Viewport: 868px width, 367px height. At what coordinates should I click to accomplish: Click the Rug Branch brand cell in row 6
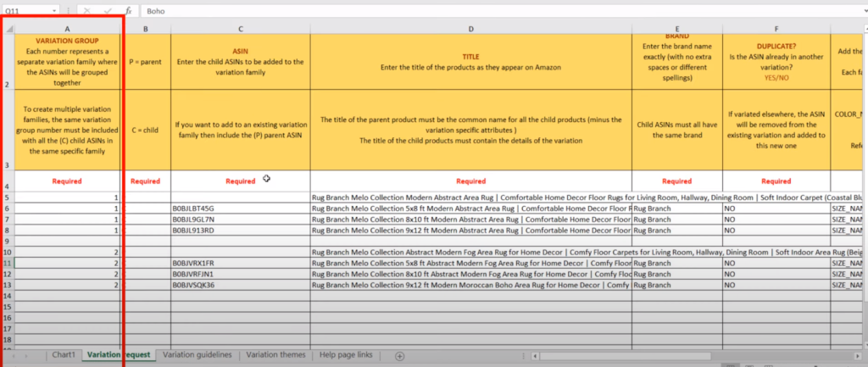[x=677, y=209]
